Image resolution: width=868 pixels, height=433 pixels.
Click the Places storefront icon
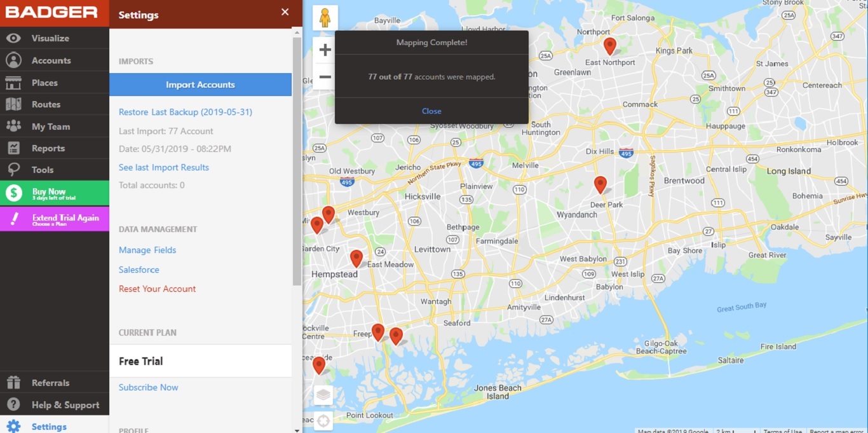(13, 83)
